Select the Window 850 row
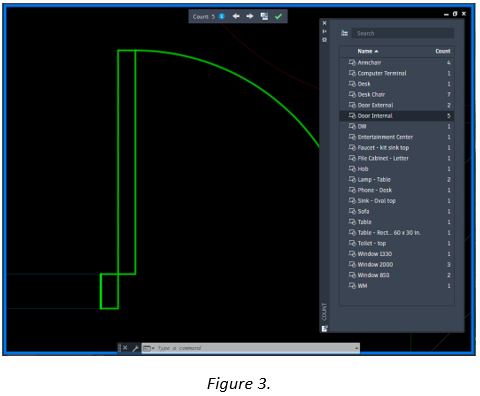The image size is (480, 396). pos(397,275)
